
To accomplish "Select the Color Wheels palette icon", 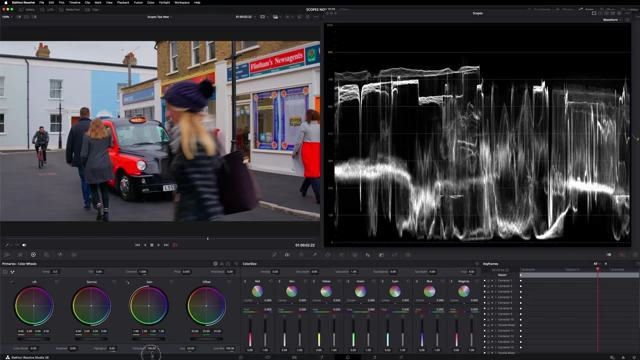I will pos(33,255).
